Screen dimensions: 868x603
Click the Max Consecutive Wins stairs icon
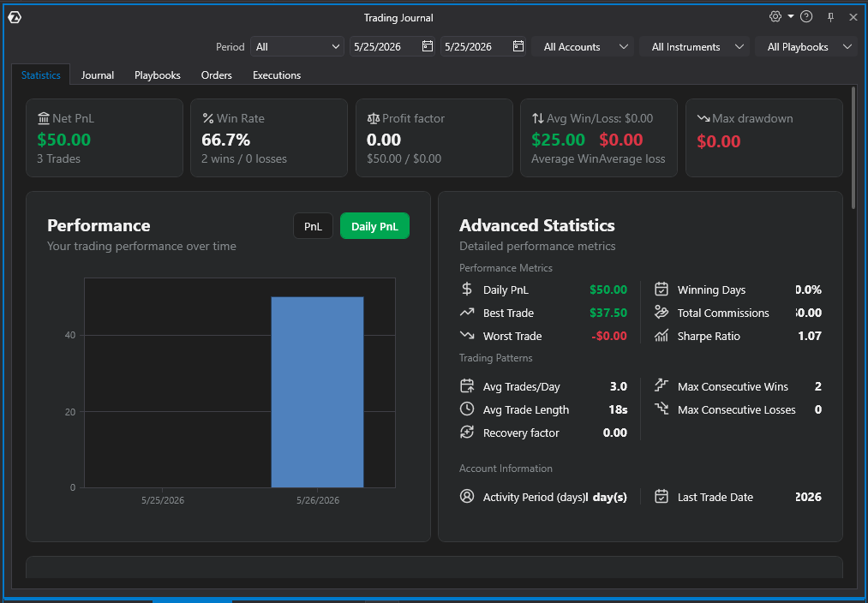click(x=661, y=385)
